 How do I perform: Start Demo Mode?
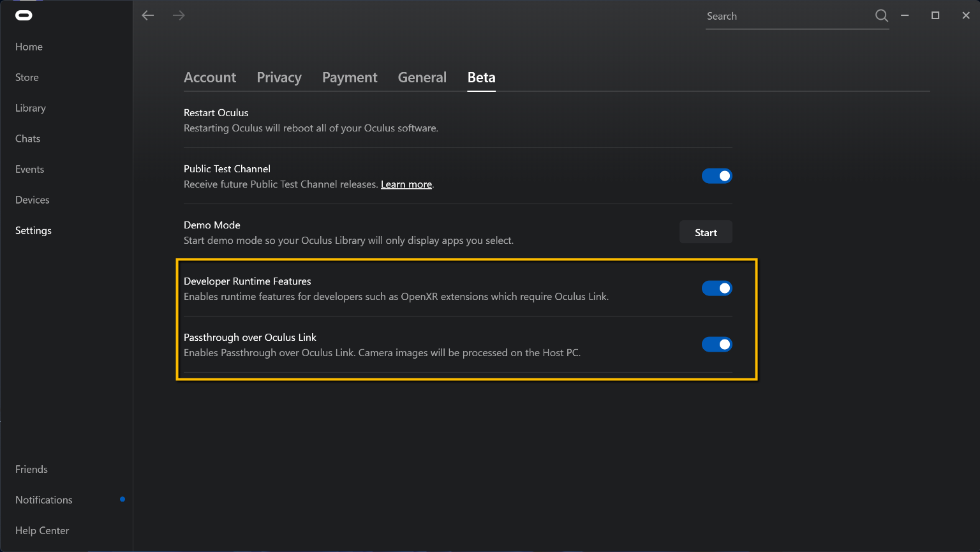[706, 232]
